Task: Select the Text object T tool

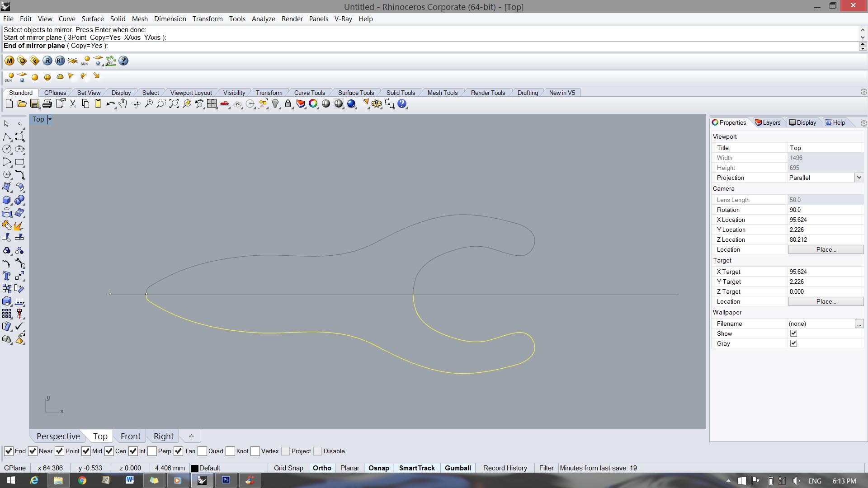Action: pyautogui.click(x=7, y=276)
